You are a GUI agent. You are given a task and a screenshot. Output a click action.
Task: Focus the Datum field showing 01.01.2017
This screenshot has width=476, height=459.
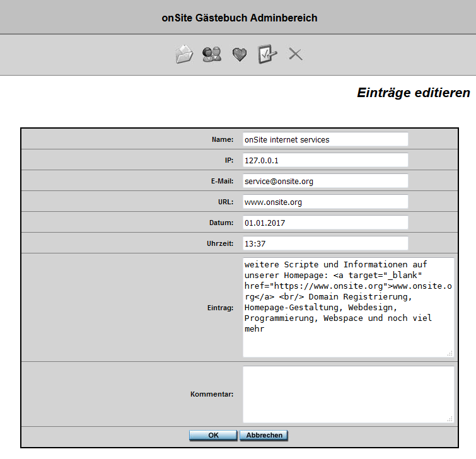pos(325,223)
